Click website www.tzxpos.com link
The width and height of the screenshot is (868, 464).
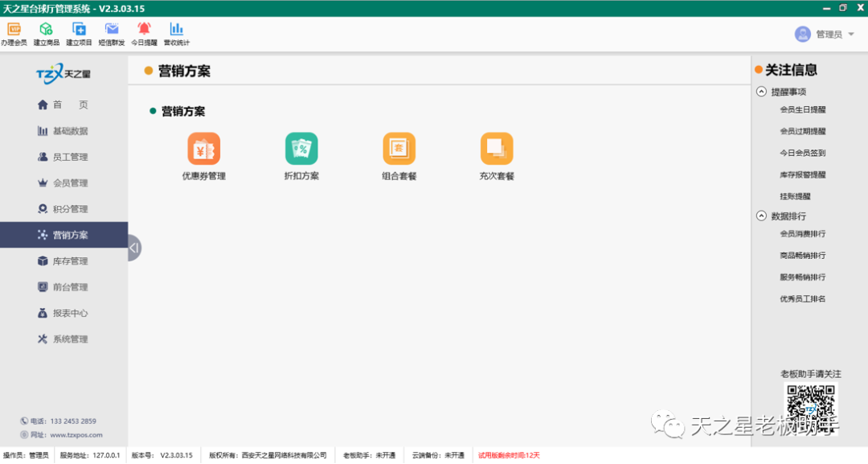coord(76,435)
